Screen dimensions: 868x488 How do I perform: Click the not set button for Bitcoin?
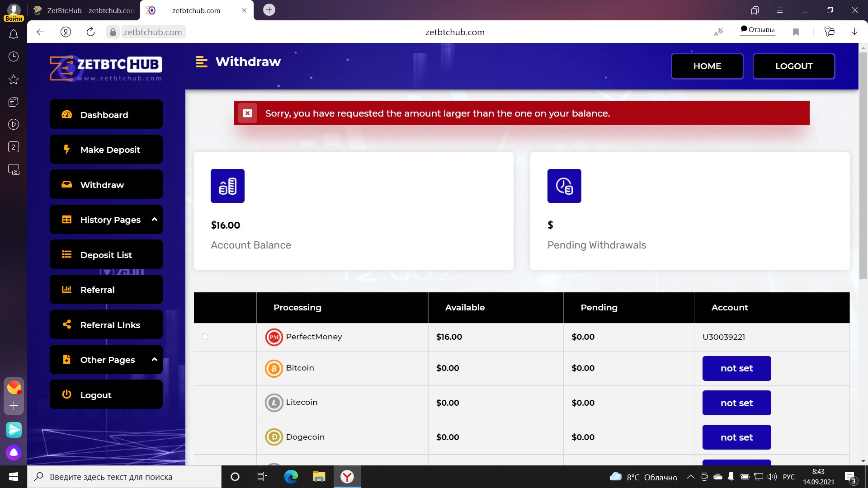(736, 368)
